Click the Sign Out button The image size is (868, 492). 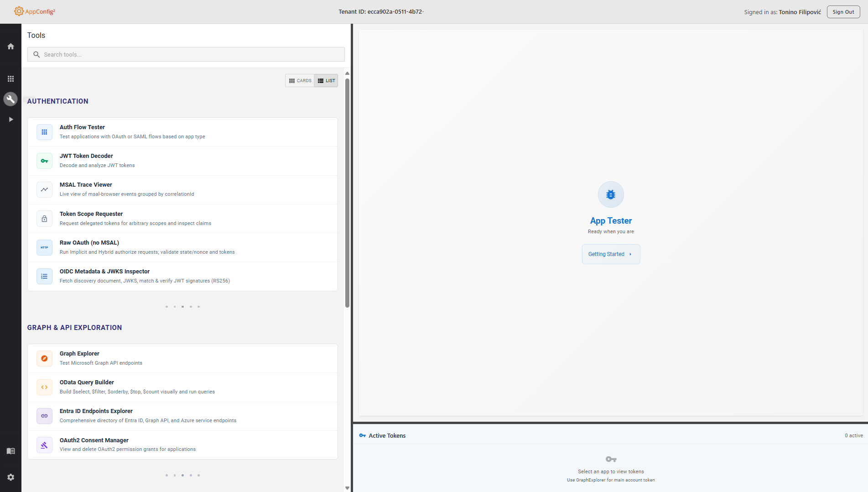tap(843, 12)
